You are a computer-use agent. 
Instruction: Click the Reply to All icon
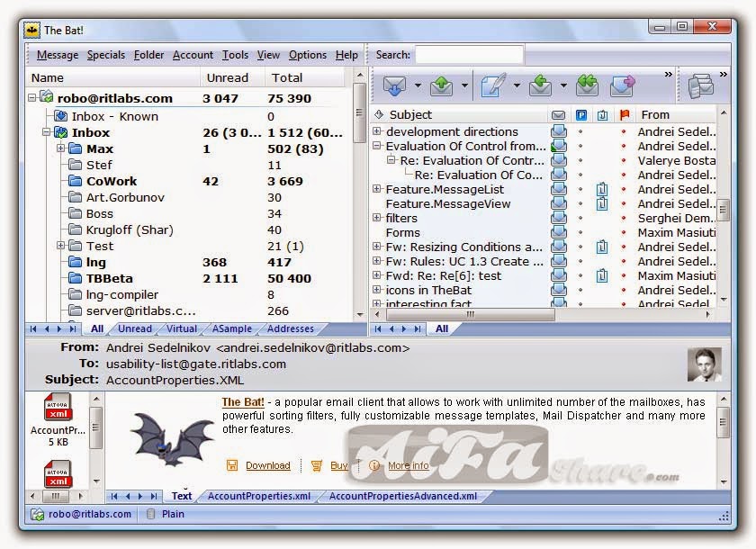point(587,85)
